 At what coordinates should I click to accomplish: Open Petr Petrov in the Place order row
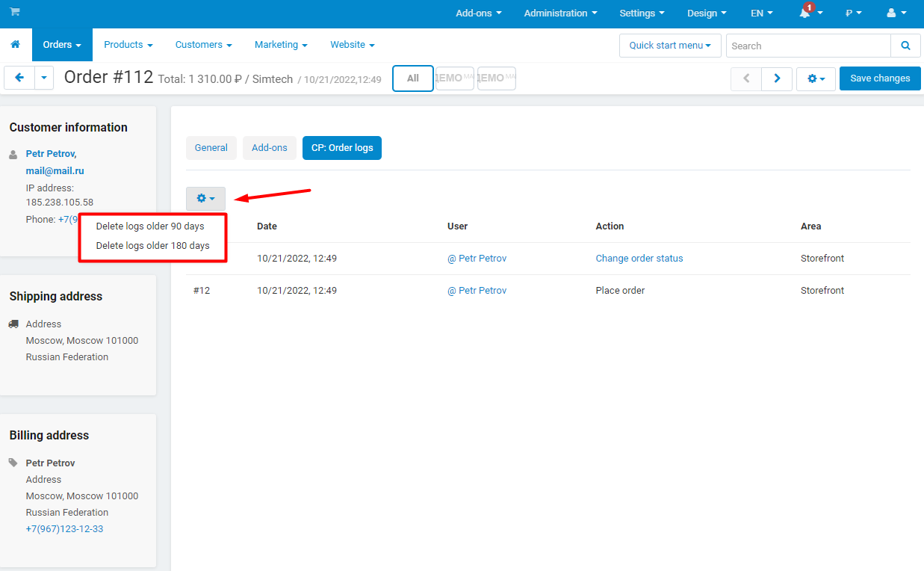click(x=477, y=291)
